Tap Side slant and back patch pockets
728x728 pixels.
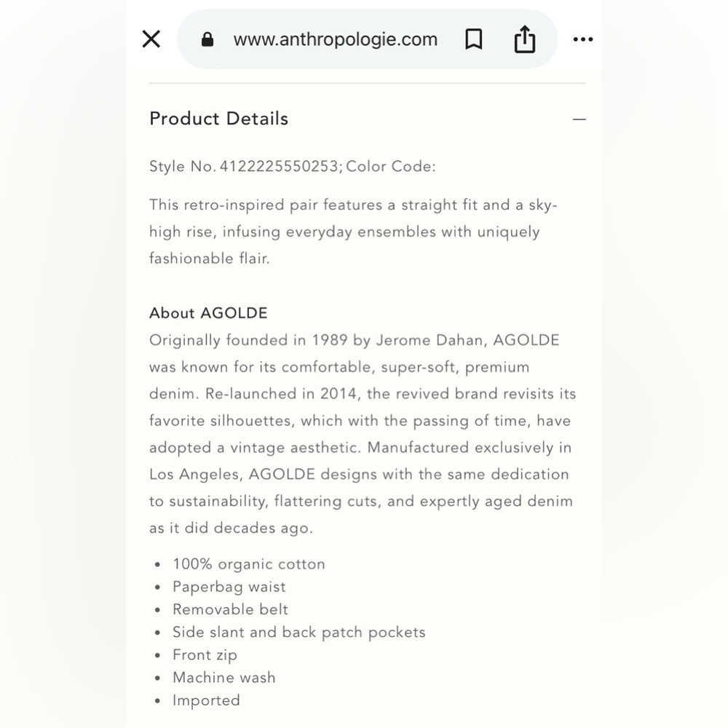(x=299, y=632)
